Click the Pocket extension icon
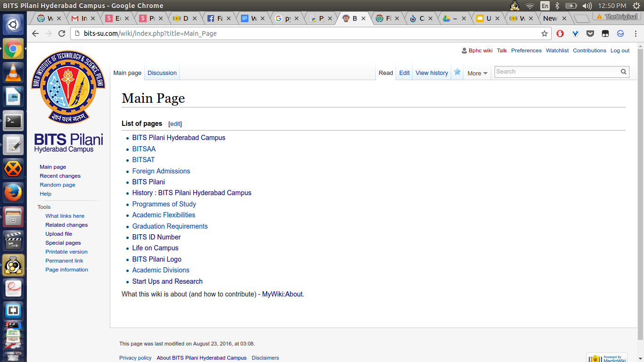Screen dimensions: 644x362 coord(590,33)
